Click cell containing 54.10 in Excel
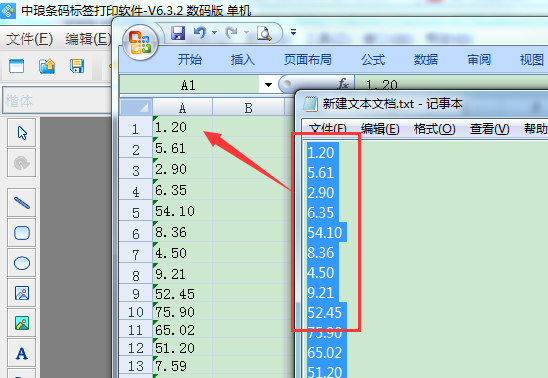 click(182, 211)
